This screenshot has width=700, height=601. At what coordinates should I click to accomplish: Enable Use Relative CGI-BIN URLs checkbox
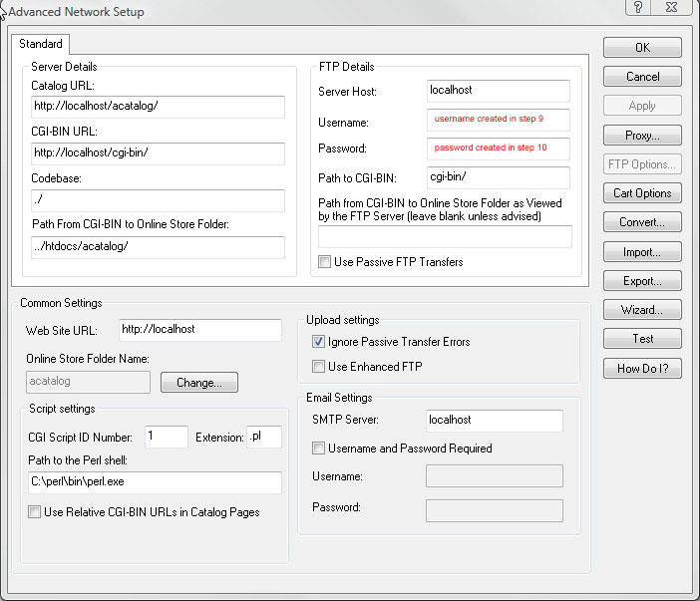click(x=36, y=512)
